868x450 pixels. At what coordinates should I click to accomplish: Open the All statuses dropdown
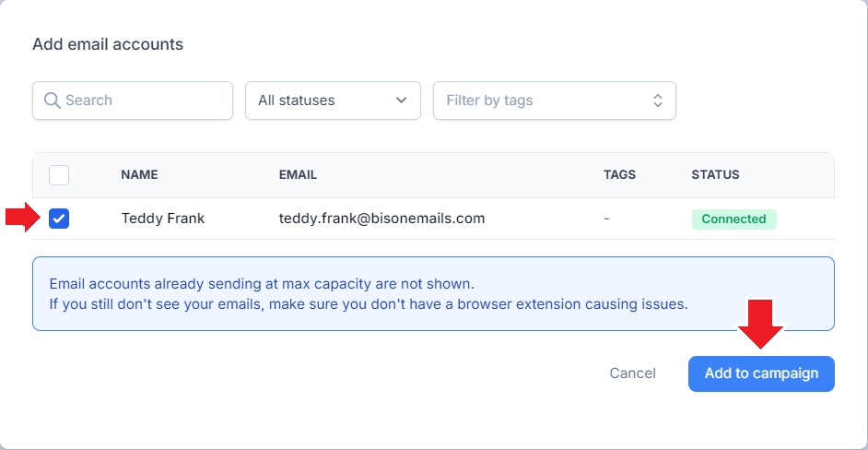point(333,101)
